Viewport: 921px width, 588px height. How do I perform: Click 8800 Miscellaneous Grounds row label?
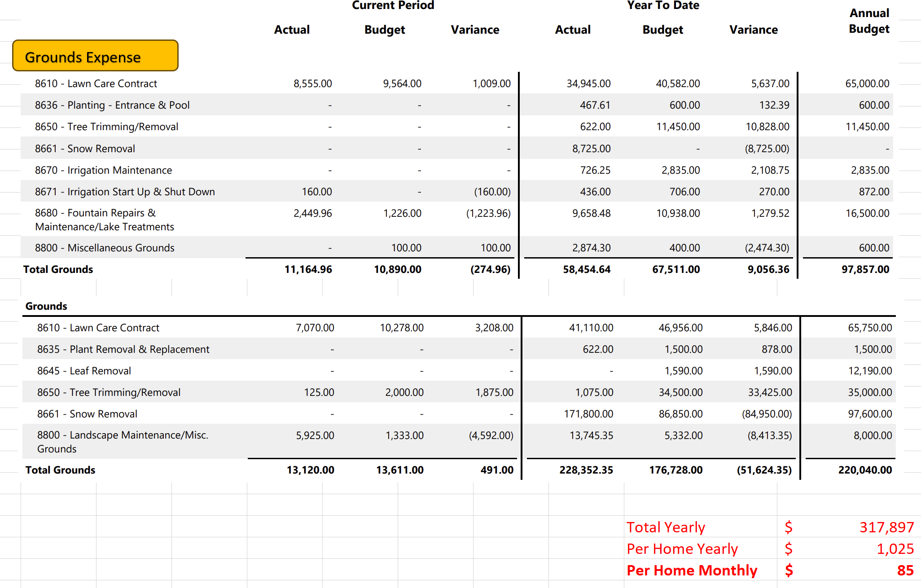(105, 248)
